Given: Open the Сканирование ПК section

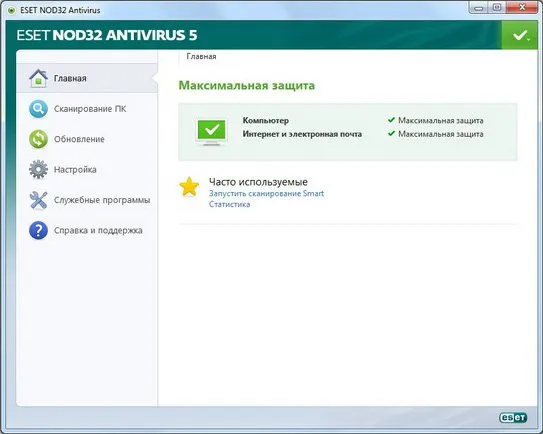Looking at the screenshot, I should click(87, 109).
